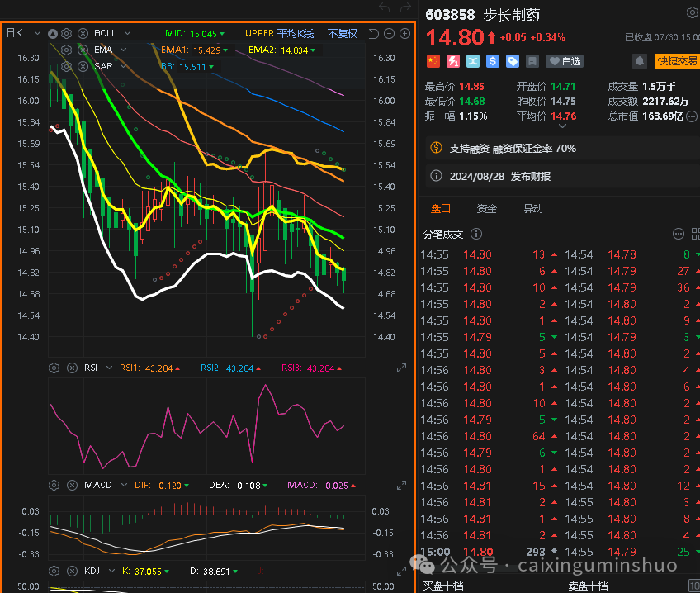The image size is (700, 593).
Task: Close the MACD indicator panel
Action: (70, 485)
